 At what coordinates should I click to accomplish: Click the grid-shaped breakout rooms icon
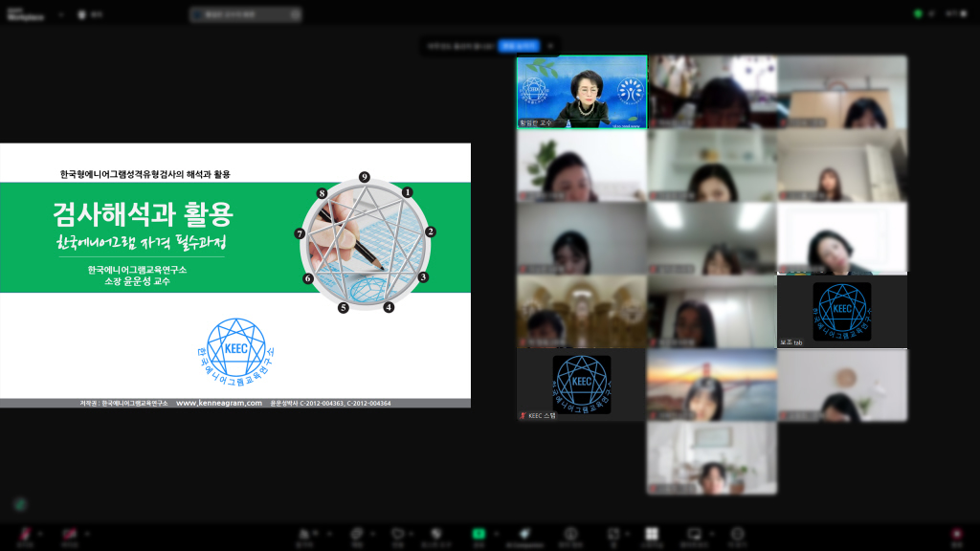pyautogui.click(x=652, y=536)
